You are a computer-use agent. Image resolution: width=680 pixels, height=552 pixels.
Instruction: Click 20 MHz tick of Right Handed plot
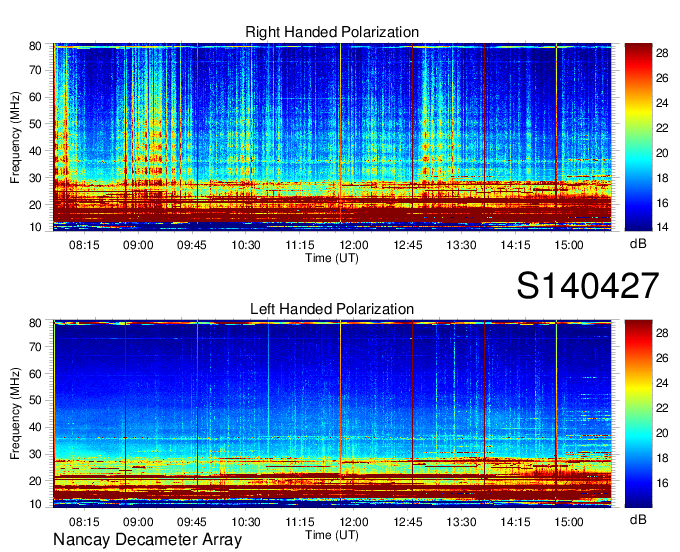35,205
